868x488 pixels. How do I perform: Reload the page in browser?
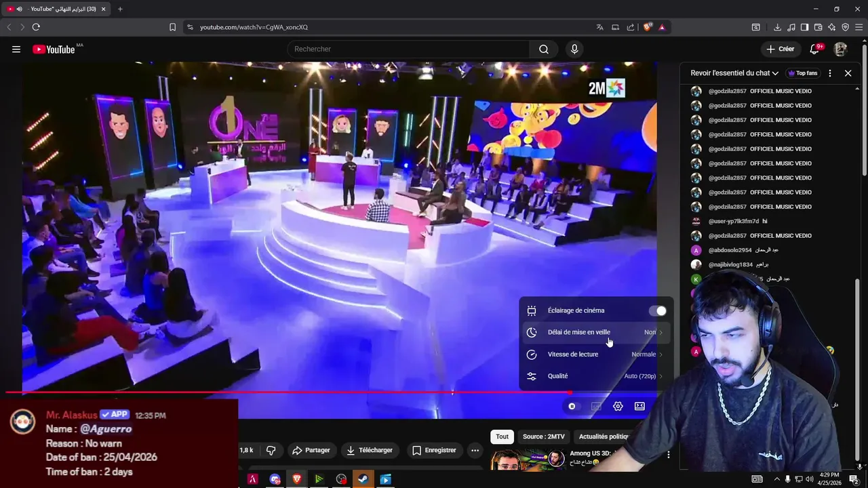coord(36,27)
